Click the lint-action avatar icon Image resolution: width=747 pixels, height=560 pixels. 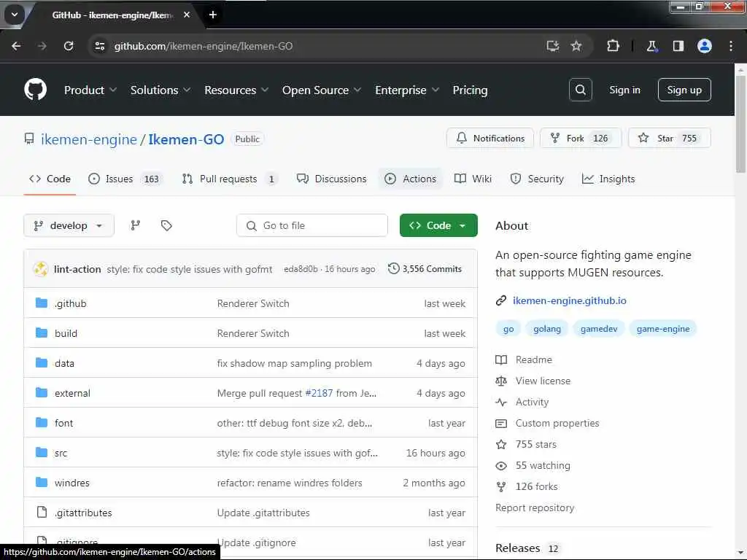click(x=41, y=269)
